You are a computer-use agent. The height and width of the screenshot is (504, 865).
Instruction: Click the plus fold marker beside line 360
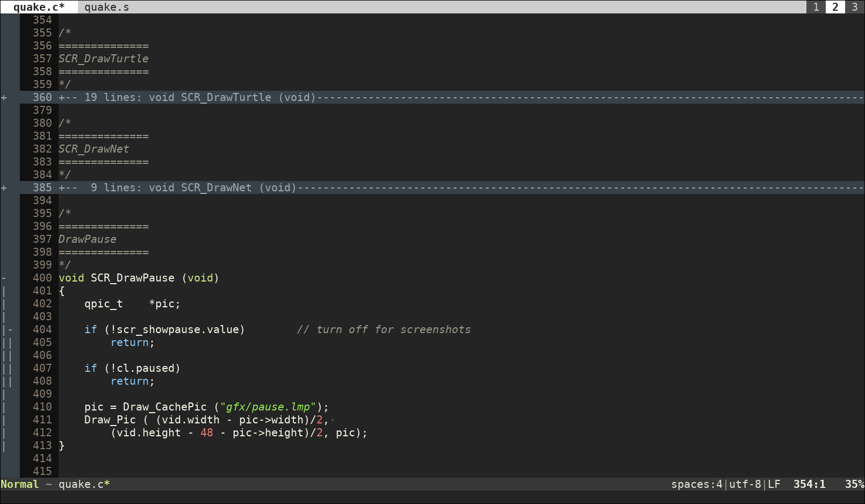[x=4, y=98]
